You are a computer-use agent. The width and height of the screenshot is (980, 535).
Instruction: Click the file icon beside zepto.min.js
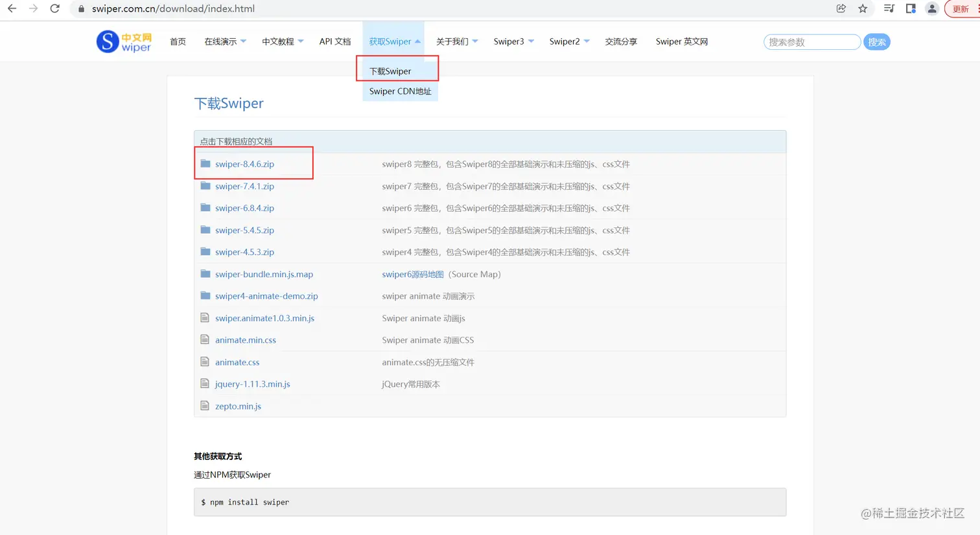[x=205, y=405]
